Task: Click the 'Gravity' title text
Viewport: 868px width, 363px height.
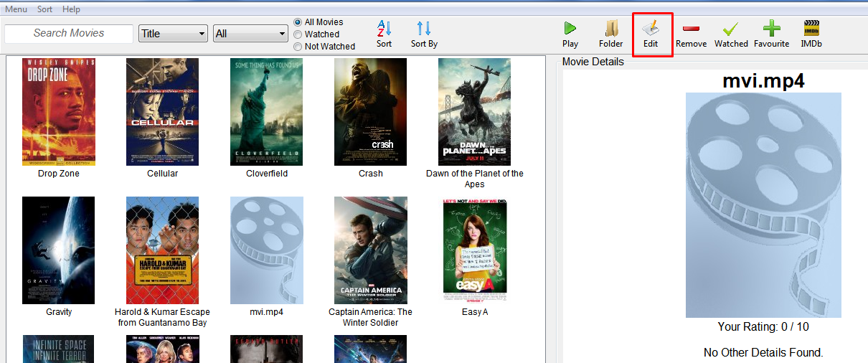Action: point(59,312)
